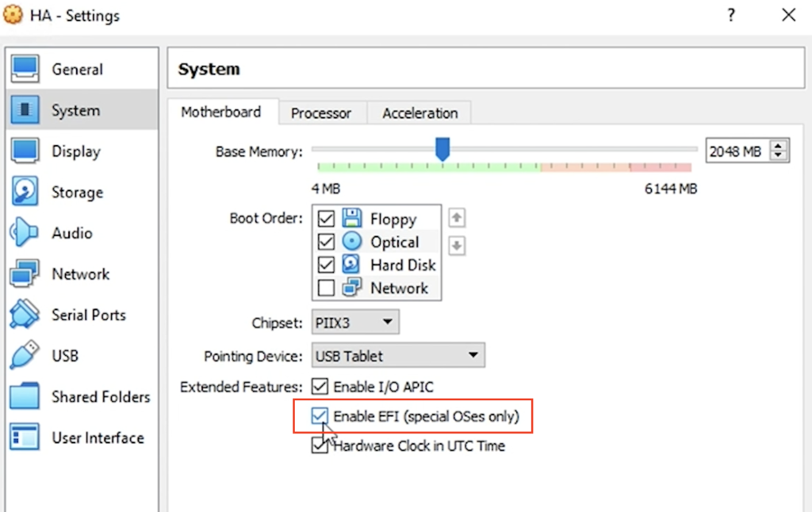The image size is (812, 512).
Task: Uncheck Hard Disk in the boot order
Action: [326, 265]
